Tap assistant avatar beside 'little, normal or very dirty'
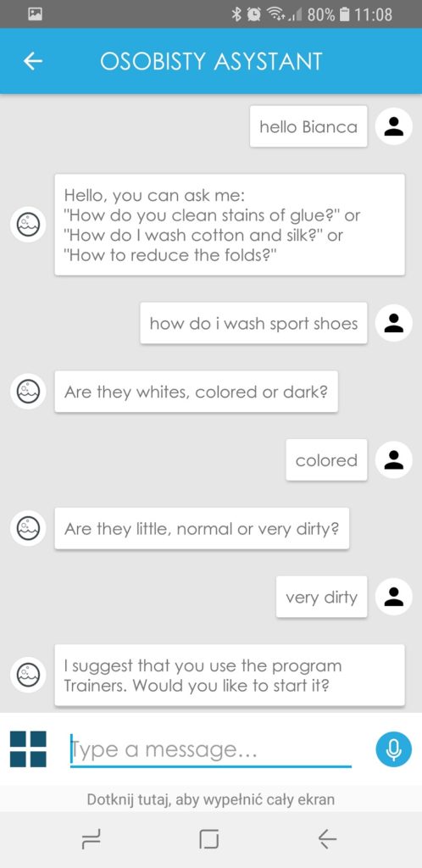The height and width of the screenshot is (868, 422). 28,528
